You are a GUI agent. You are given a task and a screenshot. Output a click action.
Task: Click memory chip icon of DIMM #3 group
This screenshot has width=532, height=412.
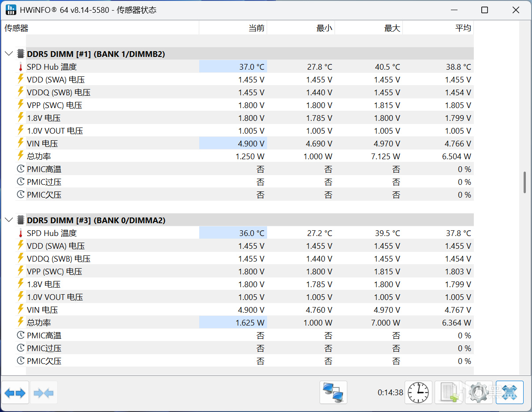tap(21, 220)
